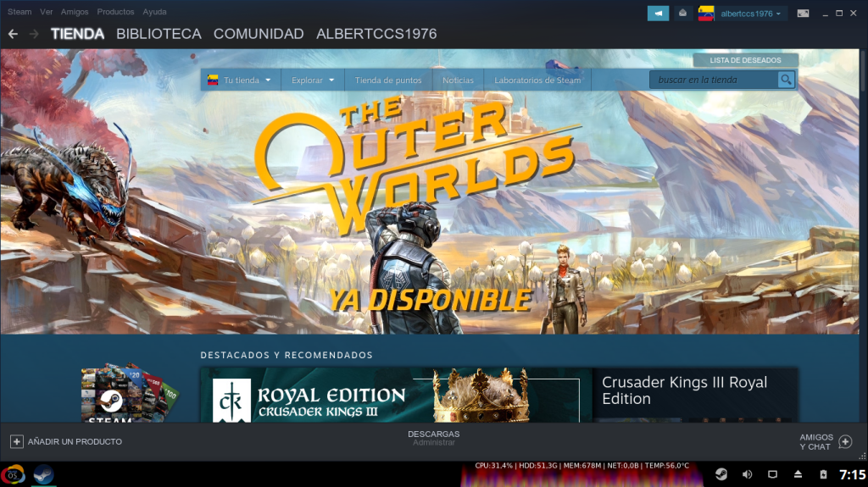The width and height of the screenshot is (868, 487).
Task: Switch to Big Picture mode icon
Action: point(803,13)
